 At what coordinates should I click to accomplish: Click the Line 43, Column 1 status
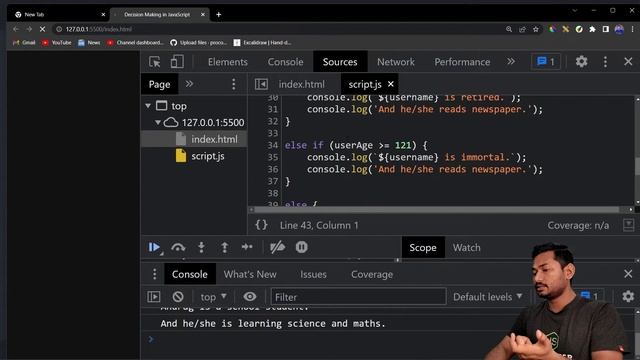(x=319, y=225)
